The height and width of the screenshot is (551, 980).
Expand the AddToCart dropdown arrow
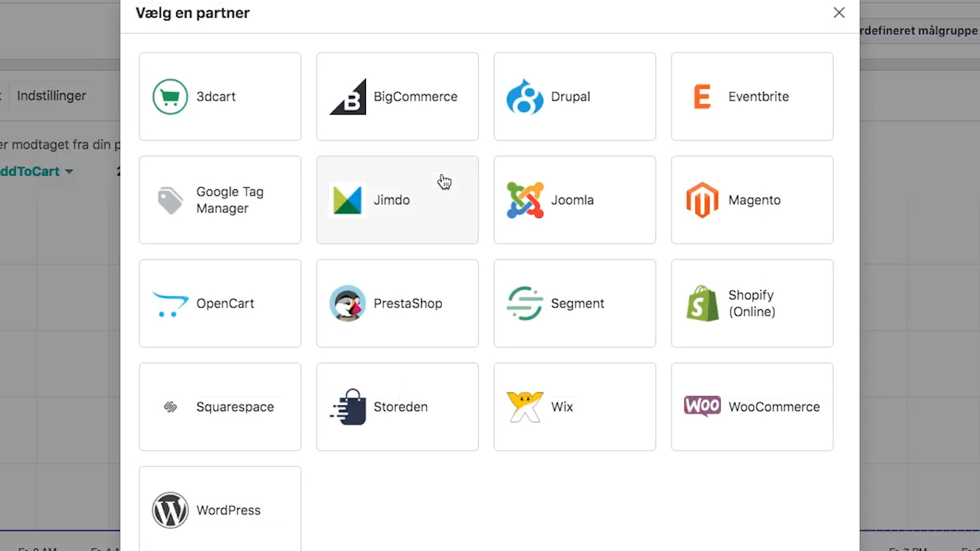(x=69, y=172)
